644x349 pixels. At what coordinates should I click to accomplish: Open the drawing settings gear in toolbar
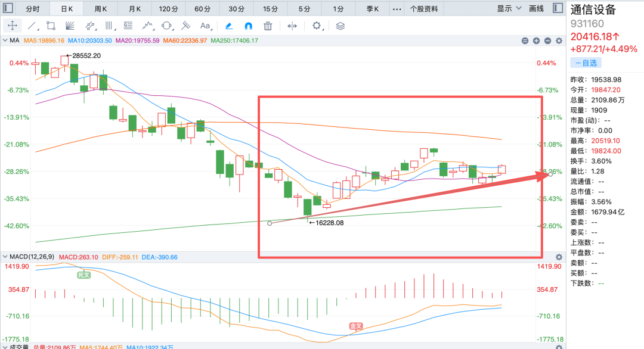pyautogui.click(x=317, y=26)
